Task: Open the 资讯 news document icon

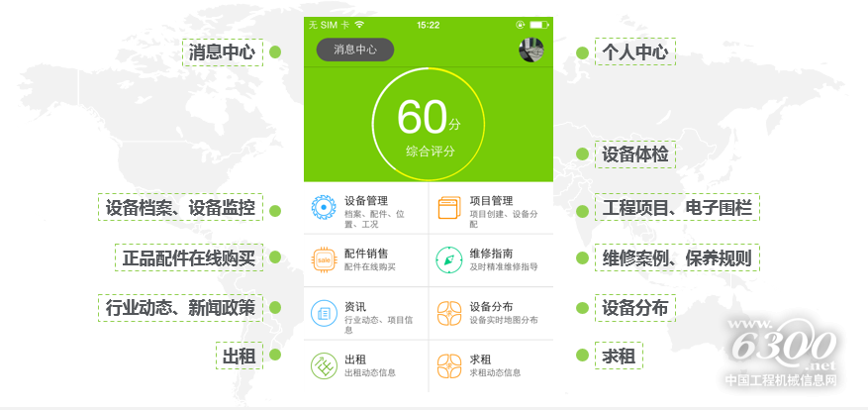Action: point(324,314)
